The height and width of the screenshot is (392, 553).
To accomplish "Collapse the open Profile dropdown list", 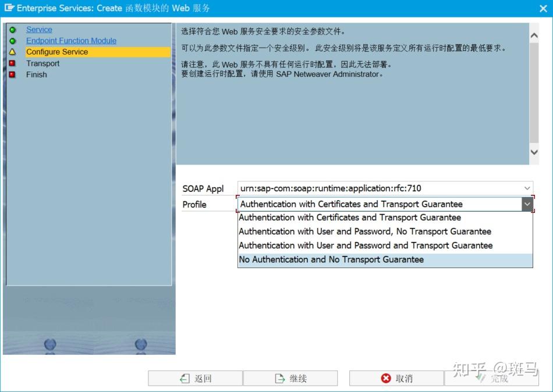I will click(527, 204).
